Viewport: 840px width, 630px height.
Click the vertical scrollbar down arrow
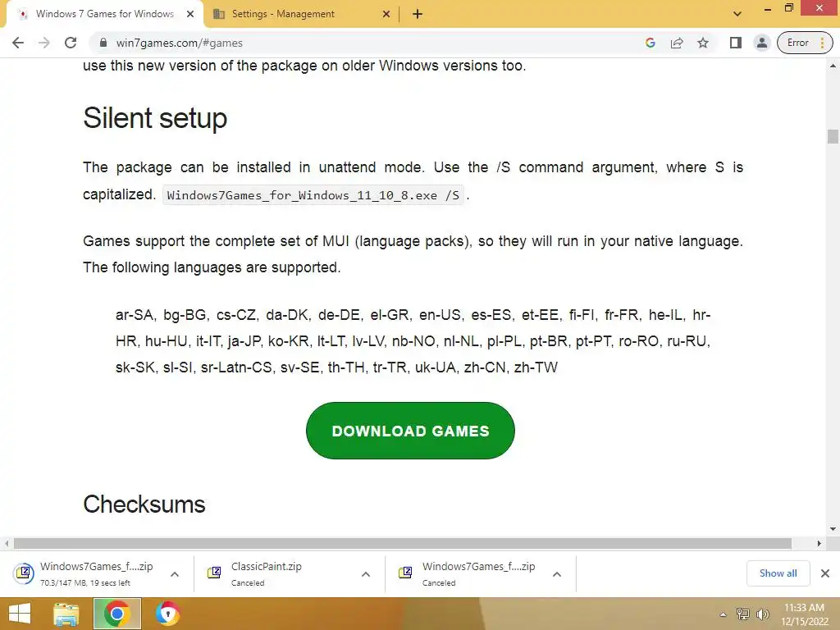click(833, 529)
